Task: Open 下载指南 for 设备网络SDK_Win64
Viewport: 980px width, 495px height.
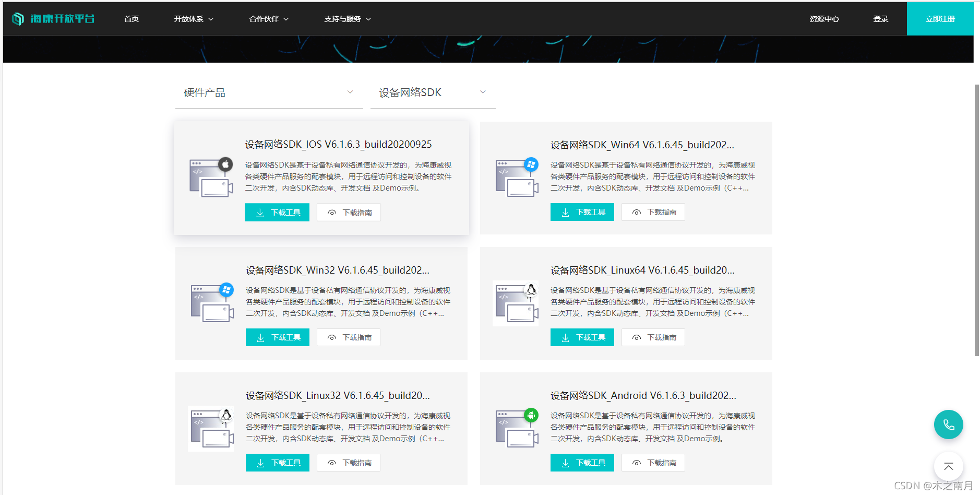Action: coord(653,212)
